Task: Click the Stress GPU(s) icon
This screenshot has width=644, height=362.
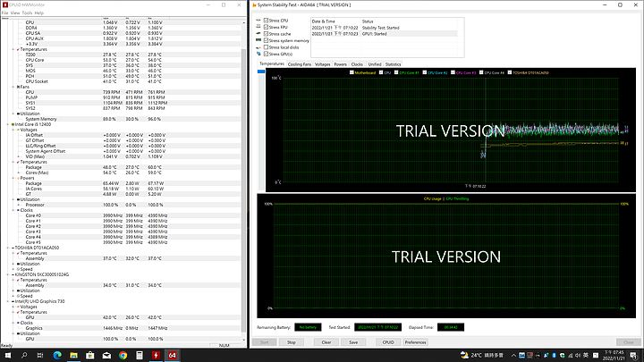Action: click(258, 54)
